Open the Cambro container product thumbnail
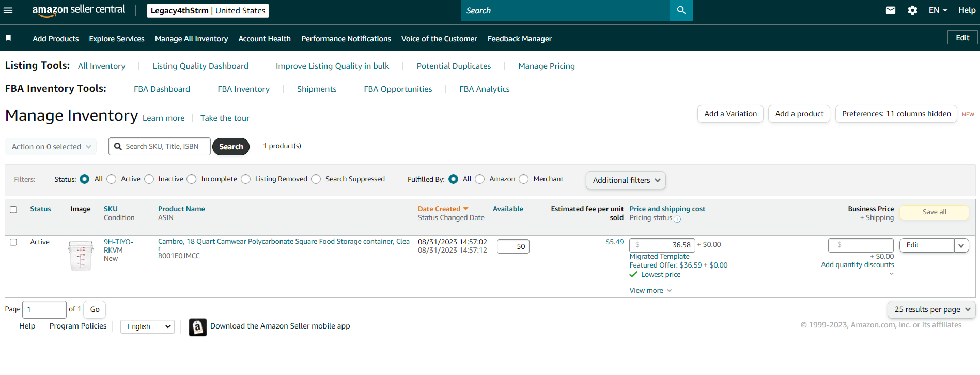Viewport: 980px width, 375px height. click(81, 255)
